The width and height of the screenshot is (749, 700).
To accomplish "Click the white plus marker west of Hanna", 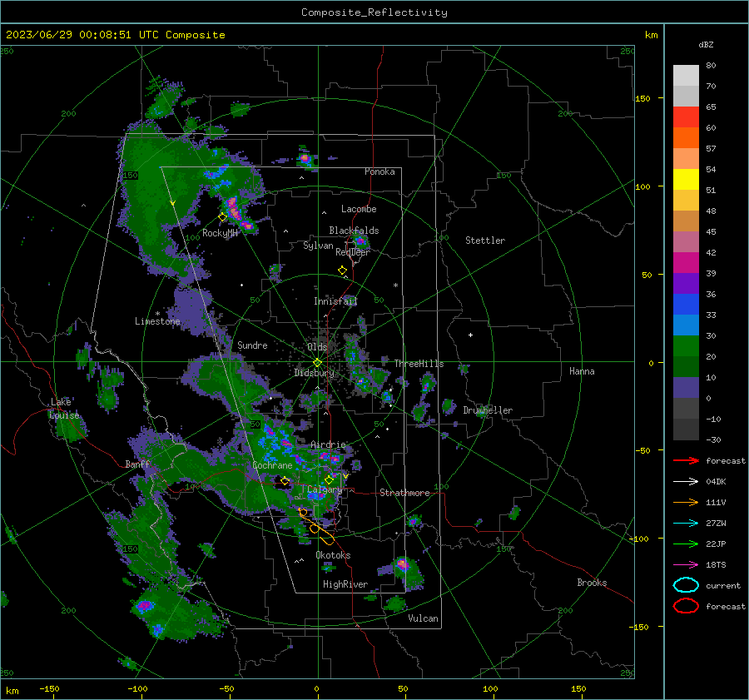I will [x=470, y=335].
